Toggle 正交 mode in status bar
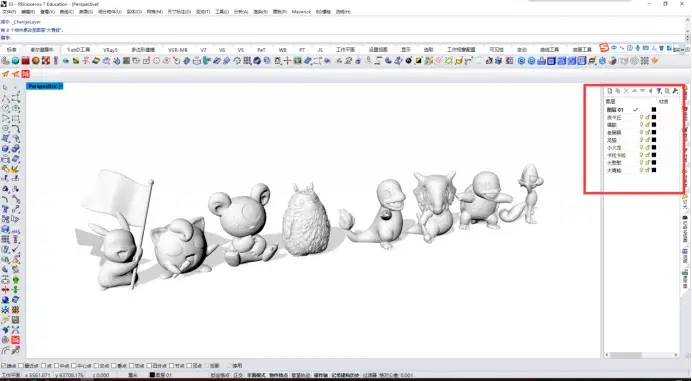692x381 pixels. pyautogui.click(x=238, y=375)
